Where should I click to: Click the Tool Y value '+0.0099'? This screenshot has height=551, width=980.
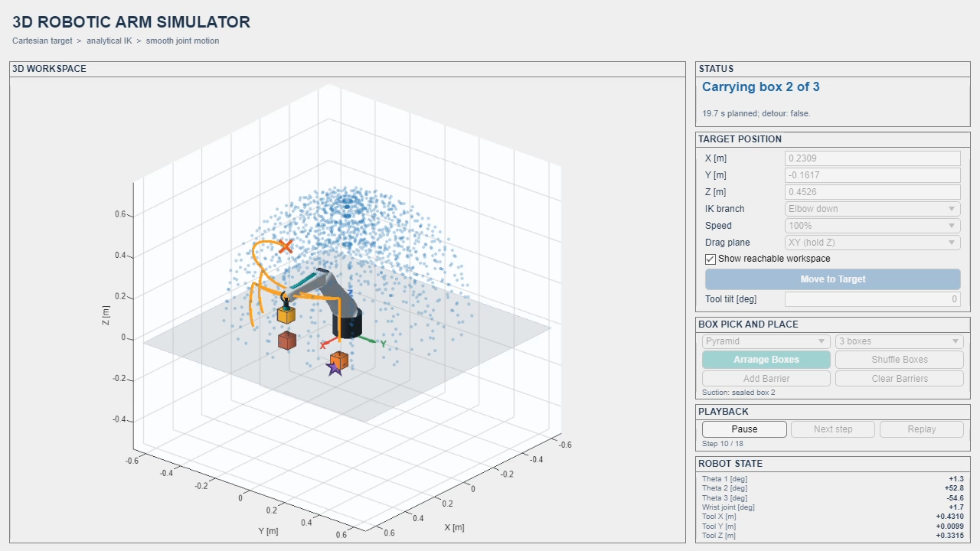950,526
